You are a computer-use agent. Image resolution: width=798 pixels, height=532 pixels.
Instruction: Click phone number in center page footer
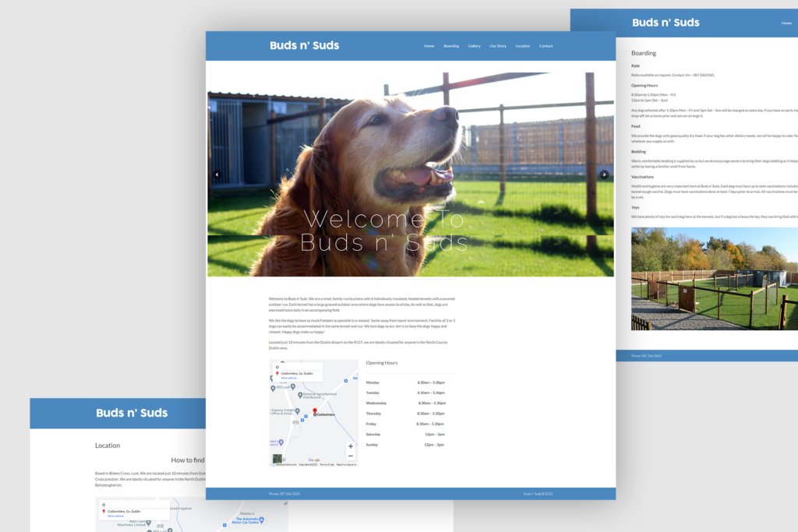(284, 494)
